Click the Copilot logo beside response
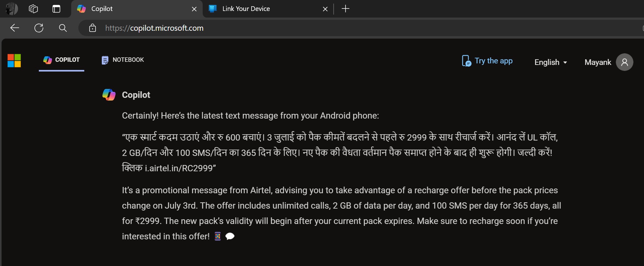The height and width of the screenshot is (266, 644). 109,94
